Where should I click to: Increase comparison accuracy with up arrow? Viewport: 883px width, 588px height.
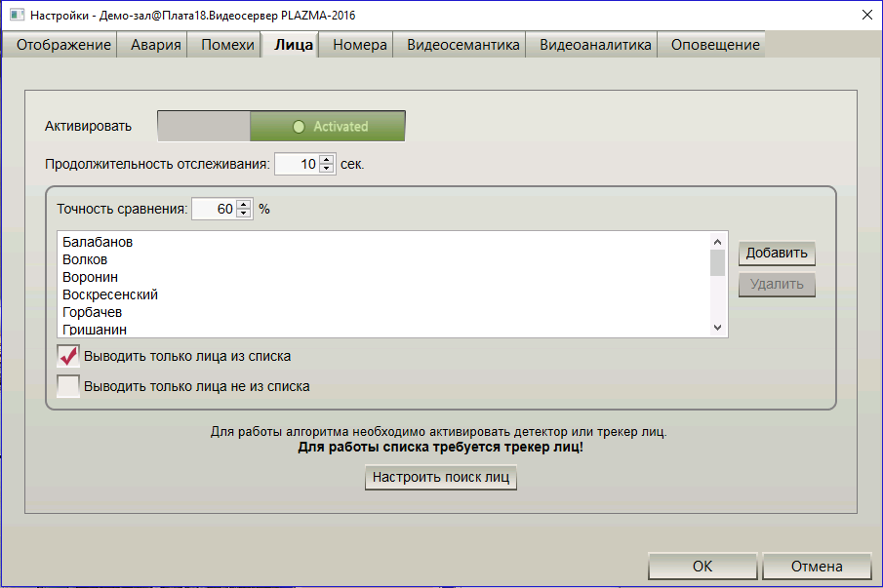coord(243,204)
